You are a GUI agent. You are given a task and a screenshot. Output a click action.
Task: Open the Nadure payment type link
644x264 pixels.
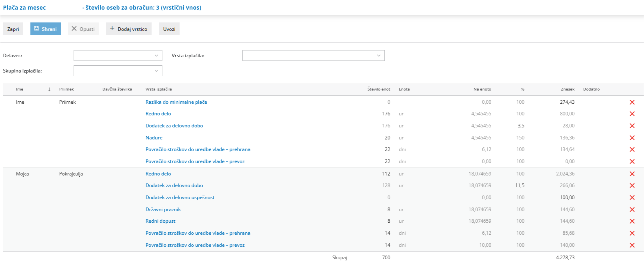pos(154,138)
